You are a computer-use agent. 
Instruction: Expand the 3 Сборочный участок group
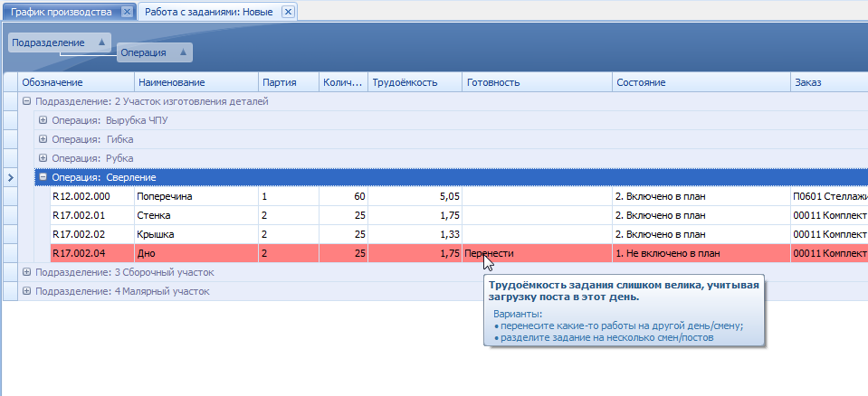click(x=26, y=272)
